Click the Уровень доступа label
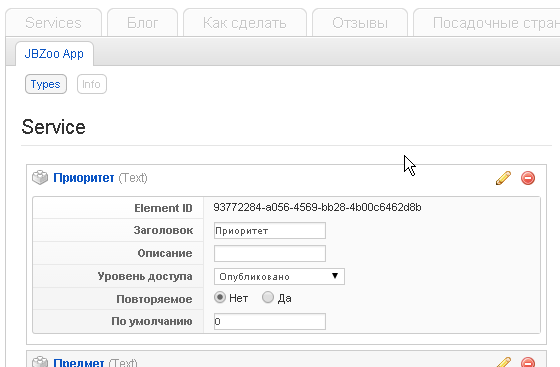The width and height of the screenshot is (560, 367). (145, 276)
